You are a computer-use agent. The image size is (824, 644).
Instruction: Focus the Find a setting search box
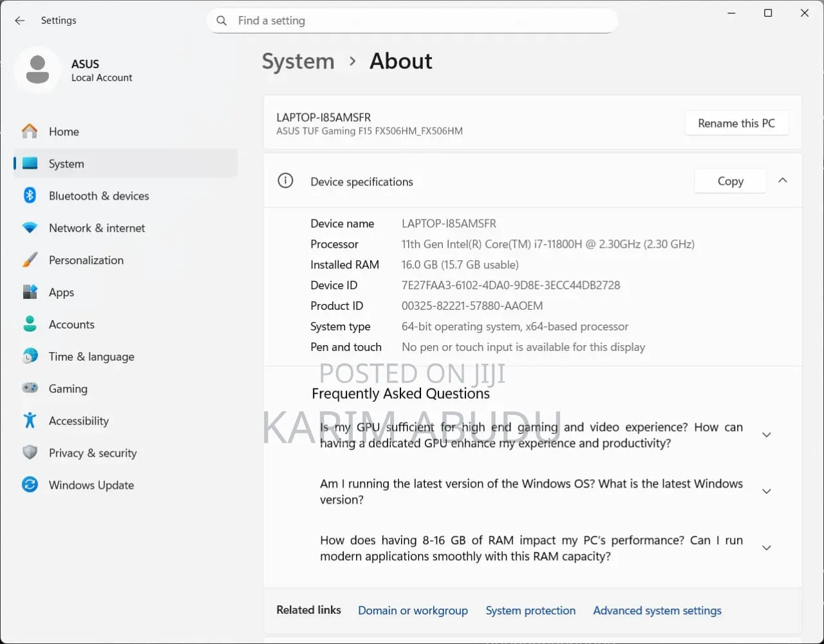point(412,21)
